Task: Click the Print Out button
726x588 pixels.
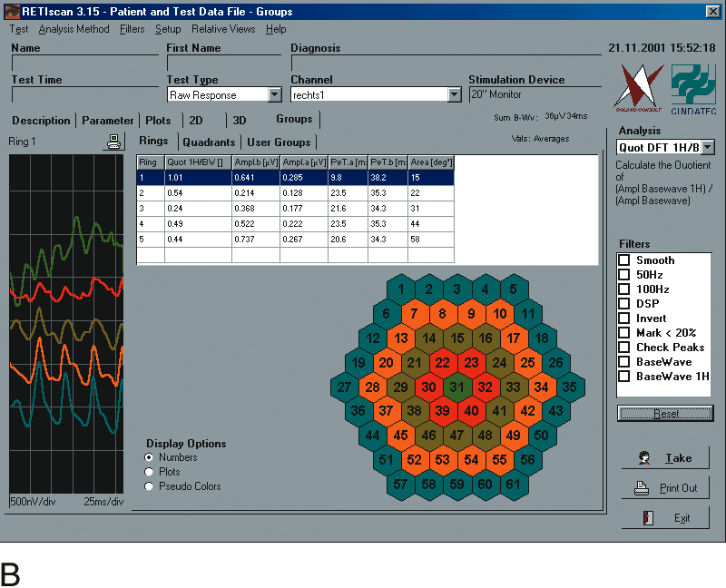Action: (x=664, y=487)
